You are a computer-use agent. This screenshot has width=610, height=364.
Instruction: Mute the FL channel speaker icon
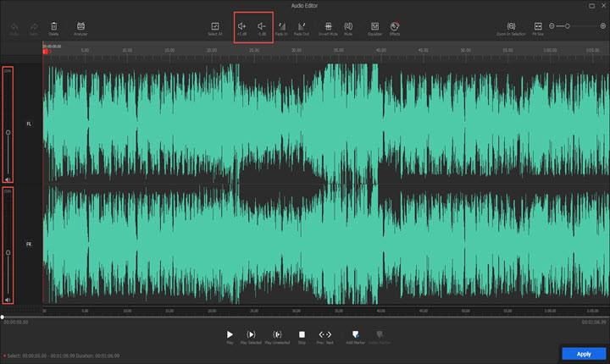coord(8,179)
